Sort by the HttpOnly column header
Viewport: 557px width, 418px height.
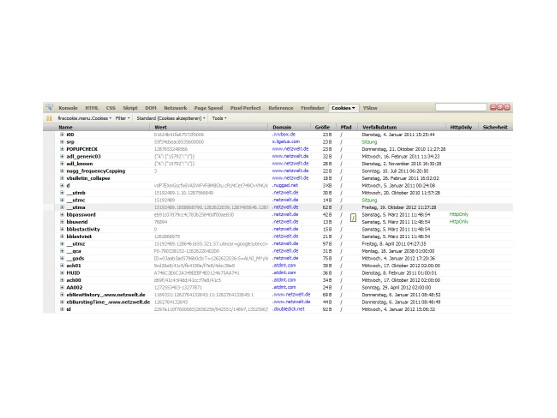461,127
